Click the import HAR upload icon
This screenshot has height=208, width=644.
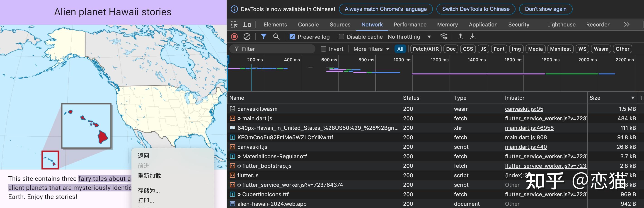point(460,37)
